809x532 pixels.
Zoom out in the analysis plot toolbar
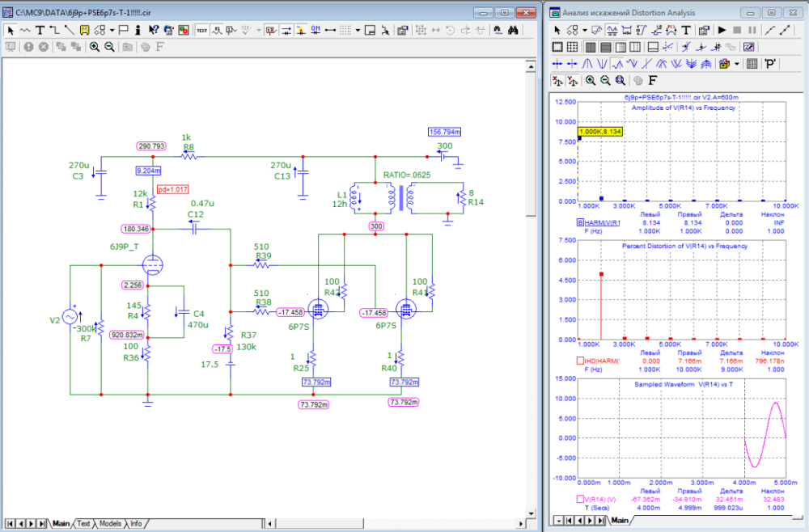pyautogui.click(x=605, y=80)
